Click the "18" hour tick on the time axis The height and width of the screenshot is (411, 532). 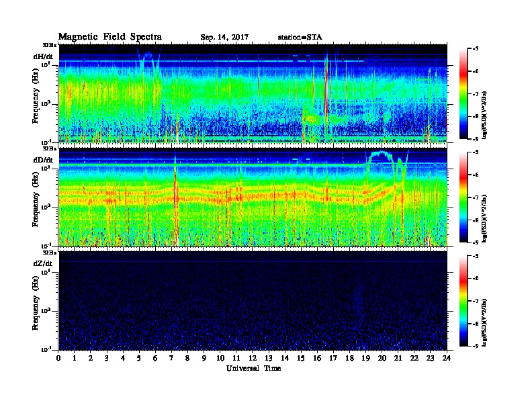tap(349, 359)
